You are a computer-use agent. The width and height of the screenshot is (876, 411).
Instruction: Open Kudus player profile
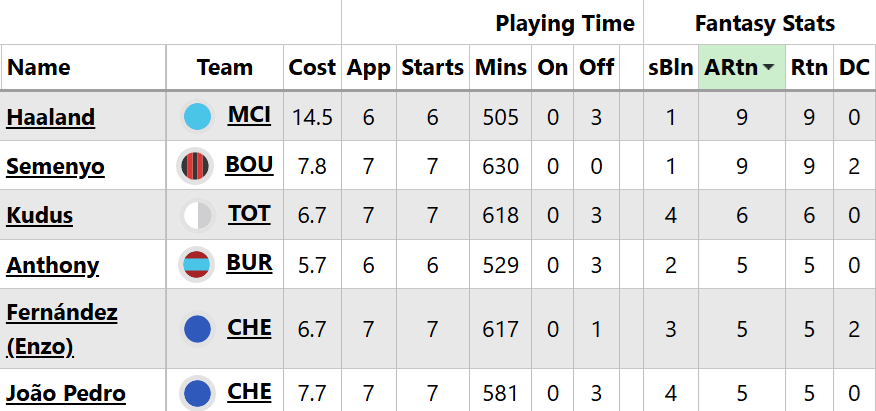point(40,216)
